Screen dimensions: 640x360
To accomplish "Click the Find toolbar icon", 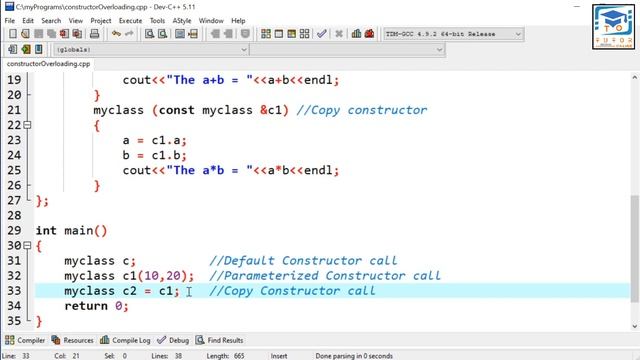I will click(x=149, y=34).
